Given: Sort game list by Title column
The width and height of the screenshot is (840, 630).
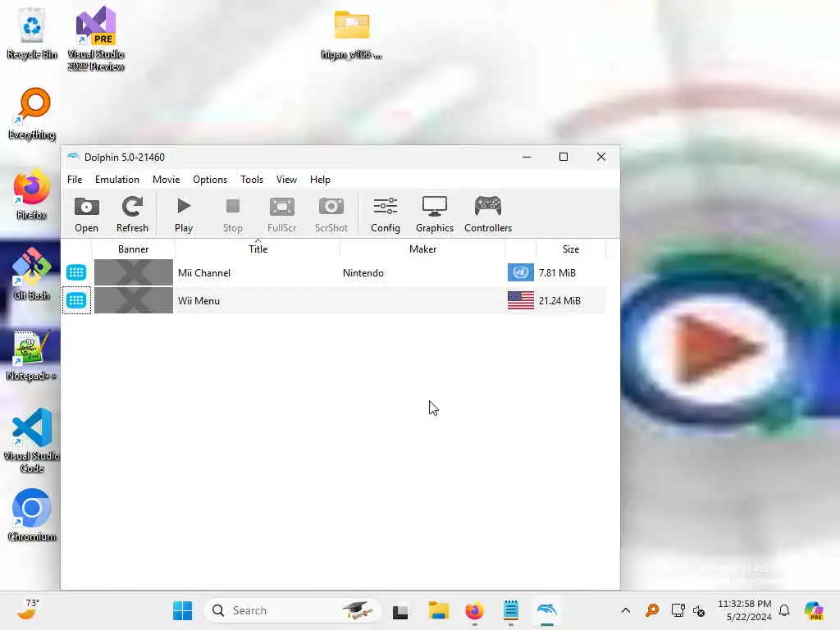Looking at the screenshot, I should pos(258,249).
